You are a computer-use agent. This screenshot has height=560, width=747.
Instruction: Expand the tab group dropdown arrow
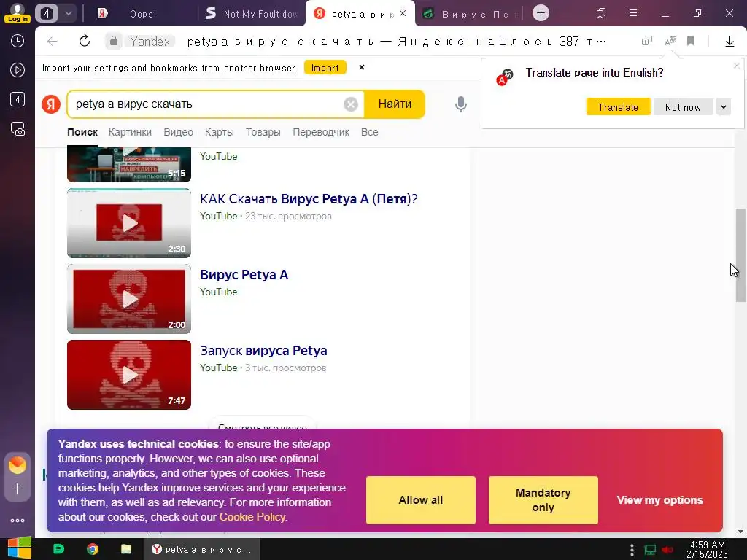[68, 13]
